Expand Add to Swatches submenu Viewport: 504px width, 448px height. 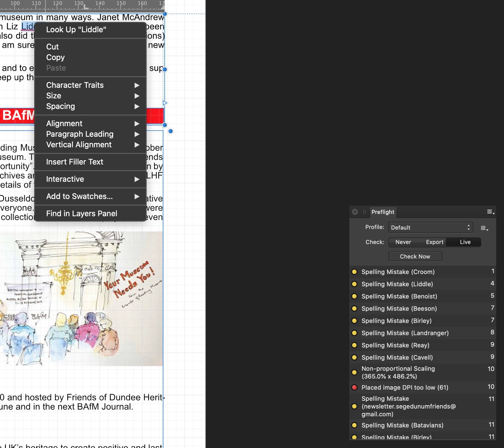[90, 196]
